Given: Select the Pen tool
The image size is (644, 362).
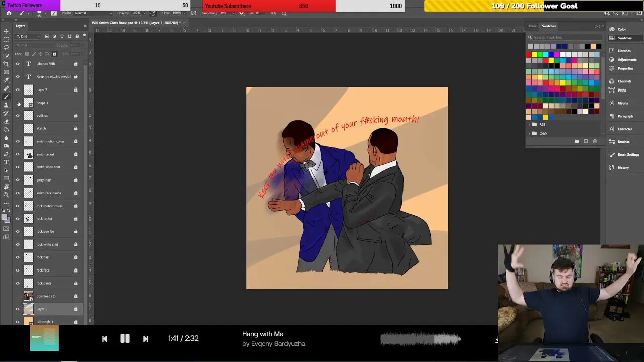Looking at the screenshot, I should 6,154.
